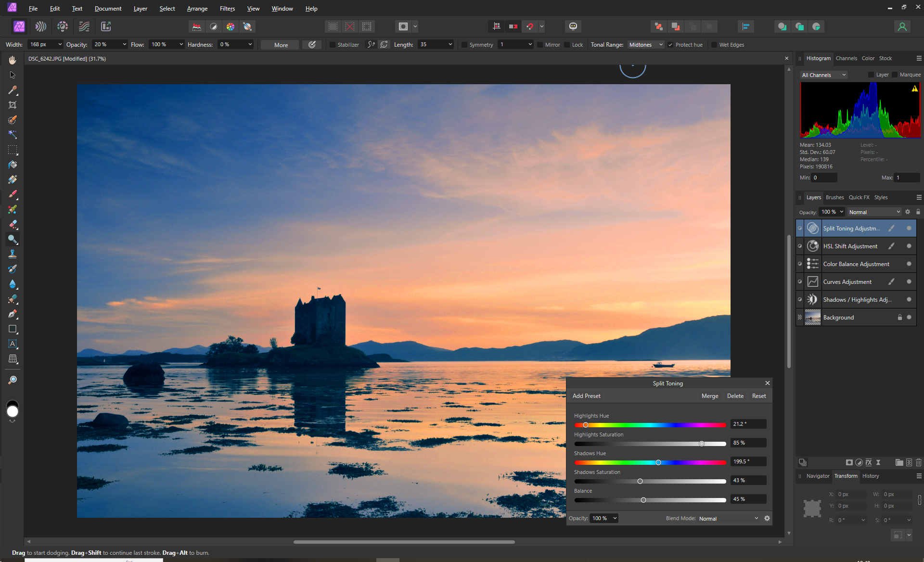Click Delete Layer trash icon

[918, 462]
